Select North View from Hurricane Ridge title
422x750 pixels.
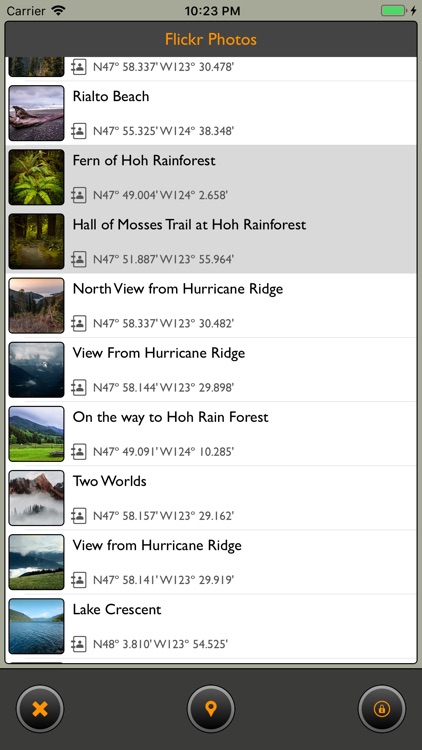click(x=178, y=289)
